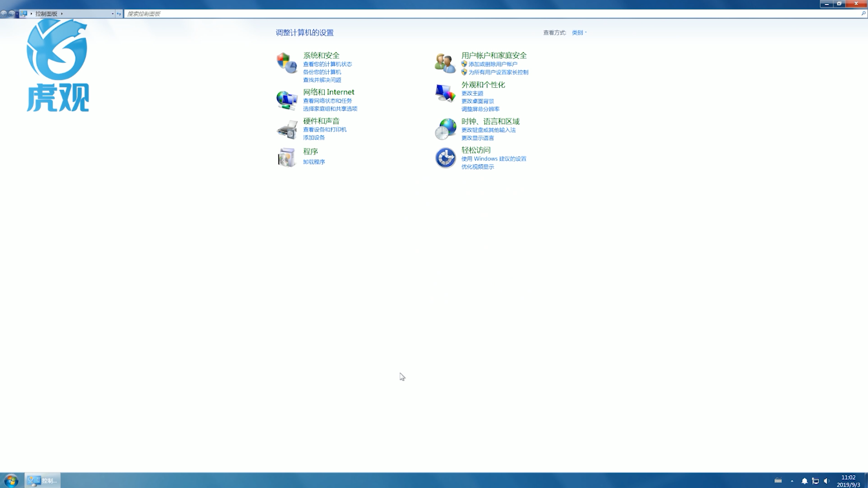Open recent pages dropdown near back buttons

click(x=17, y=14)
